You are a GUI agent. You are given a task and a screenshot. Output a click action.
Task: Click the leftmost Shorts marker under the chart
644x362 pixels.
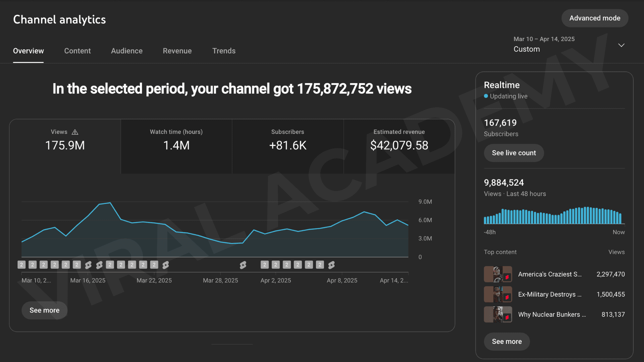(x=88, y=265)
